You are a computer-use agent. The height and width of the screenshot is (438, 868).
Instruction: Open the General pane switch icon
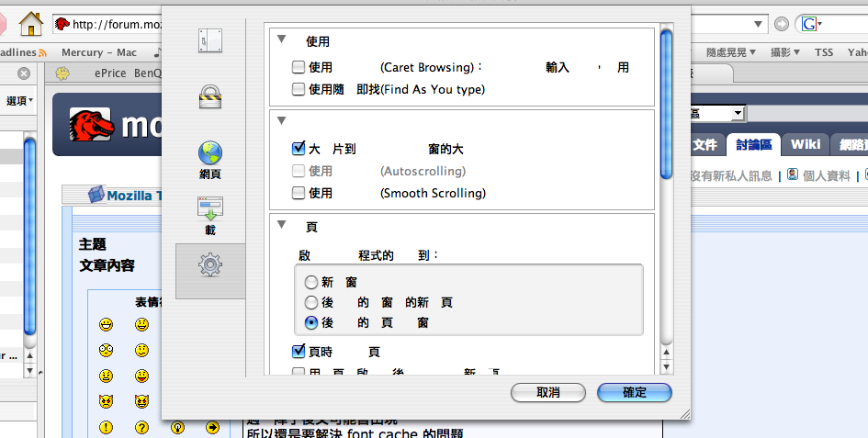coord(210,41)
